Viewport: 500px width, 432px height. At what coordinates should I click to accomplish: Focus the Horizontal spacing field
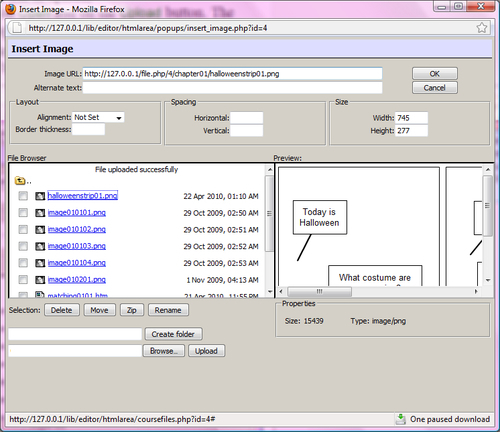tap(247, 118)
